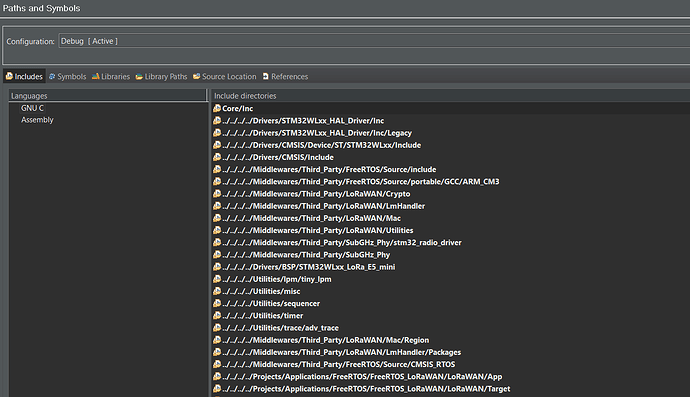Click folder icon of FreeRTOS/Source/CMSIS_RTOS entry
The height and width of the screenshot is (397, 690).
217,364
